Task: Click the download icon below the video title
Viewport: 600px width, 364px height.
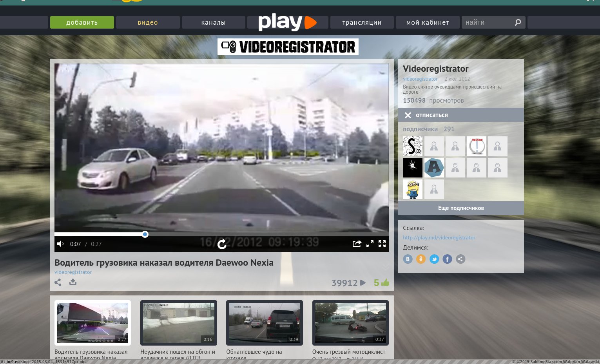Action: coord(73,282)
